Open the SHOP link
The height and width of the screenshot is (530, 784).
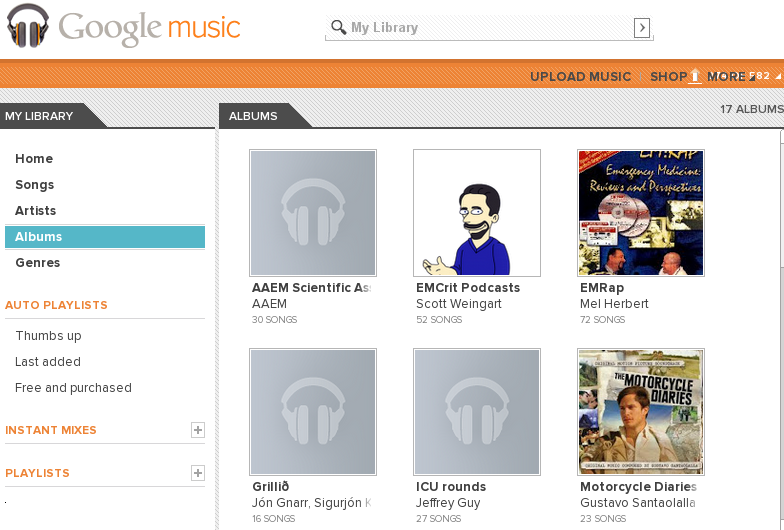(668, 76)
